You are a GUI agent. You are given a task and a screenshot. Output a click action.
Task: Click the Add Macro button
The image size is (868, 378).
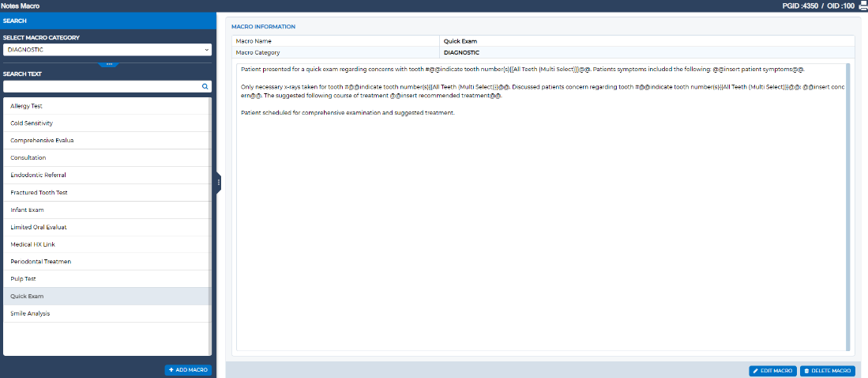(188, 369)
